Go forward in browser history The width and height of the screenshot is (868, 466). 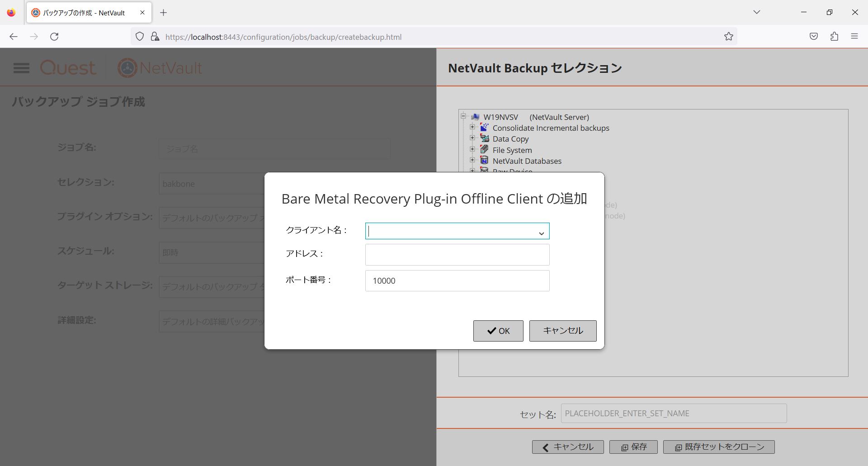pos(34,37)
